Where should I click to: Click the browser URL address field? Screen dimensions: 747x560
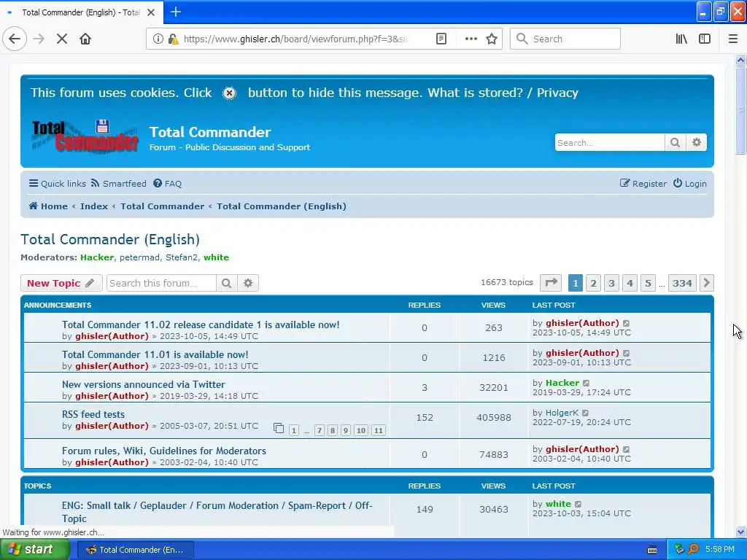click(295, 39)
